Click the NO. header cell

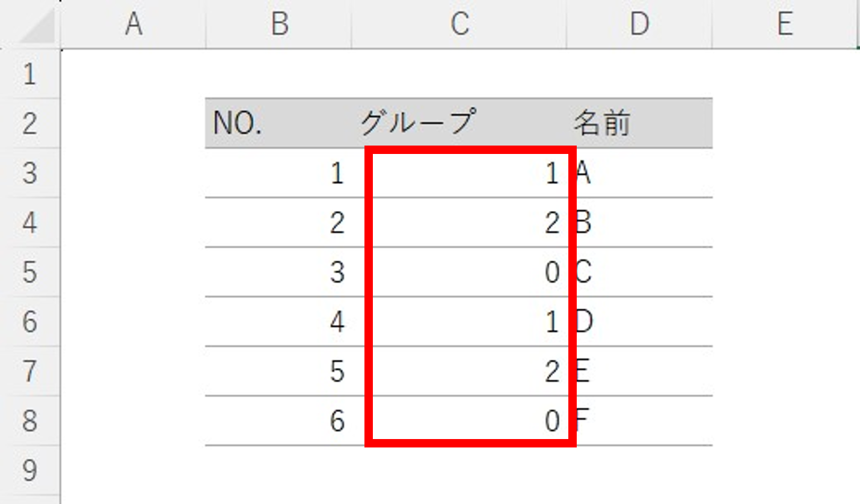[x=278, y=123]
